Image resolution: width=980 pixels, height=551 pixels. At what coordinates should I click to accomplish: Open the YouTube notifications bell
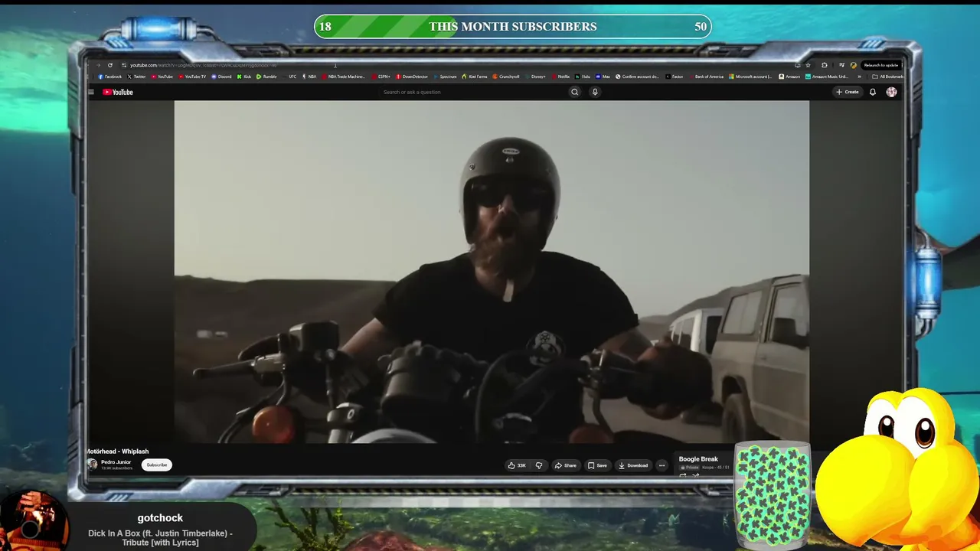point(872,92)
